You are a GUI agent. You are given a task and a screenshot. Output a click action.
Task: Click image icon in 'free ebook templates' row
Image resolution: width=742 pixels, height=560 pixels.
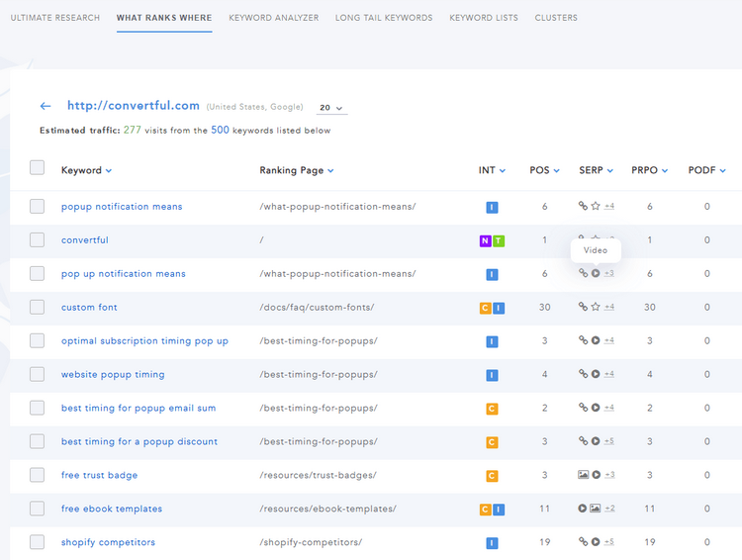596,509
